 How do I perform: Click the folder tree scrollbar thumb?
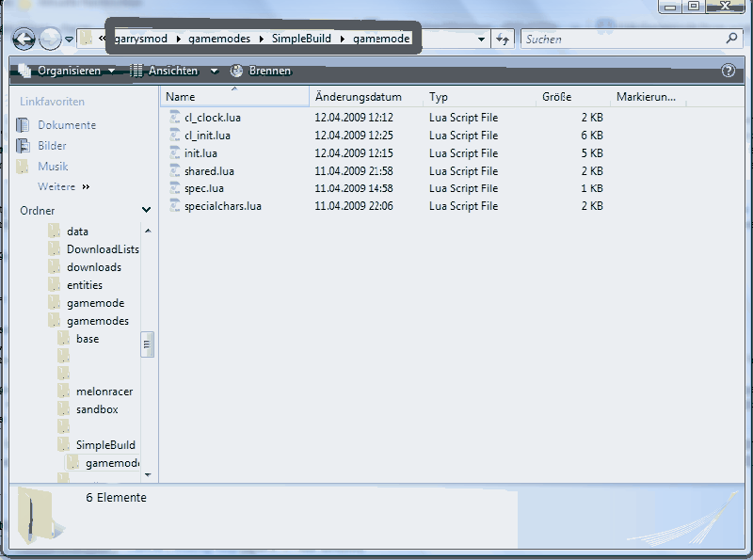click(x=148, y=344)
